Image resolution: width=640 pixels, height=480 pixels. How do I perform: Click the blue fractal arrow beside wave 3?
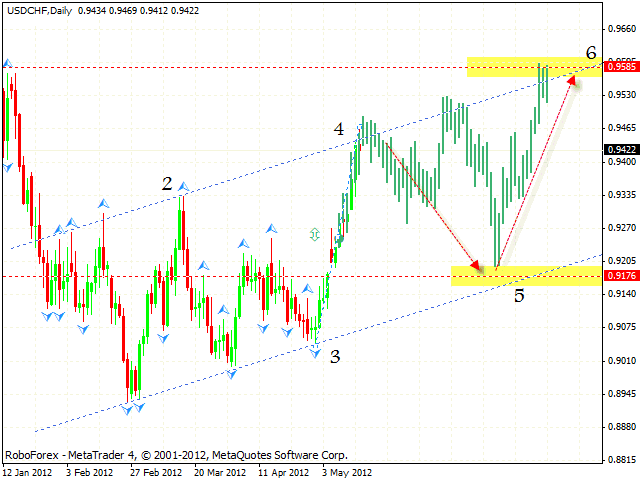(x=317, y=353)
